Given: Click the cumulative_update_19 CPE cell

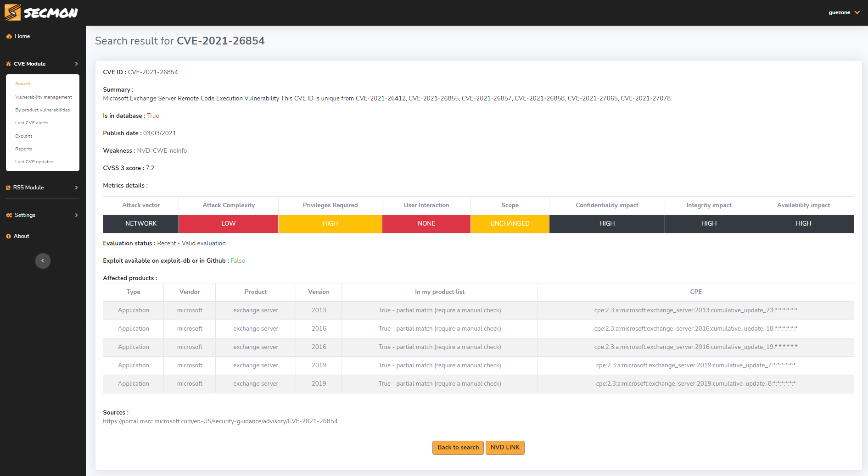Looking at the screenshot, I should 696,347.
